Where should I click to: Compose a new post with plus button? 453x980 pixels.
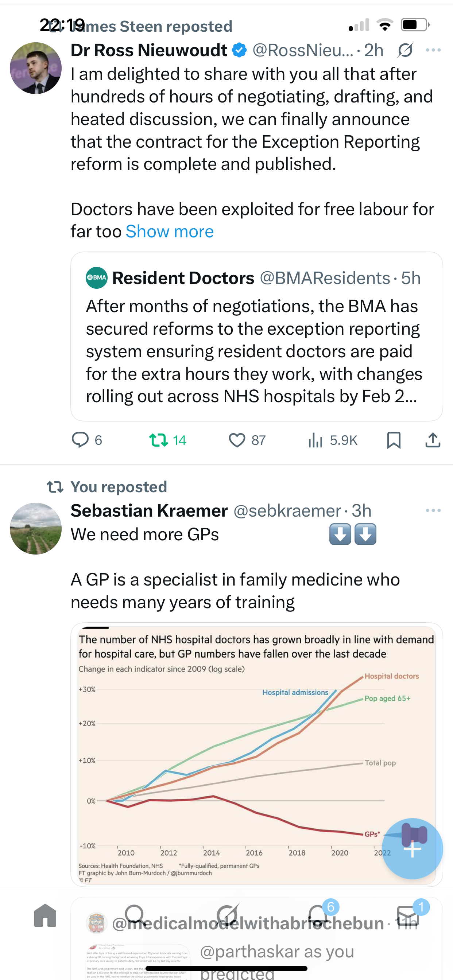coord(412,849)
